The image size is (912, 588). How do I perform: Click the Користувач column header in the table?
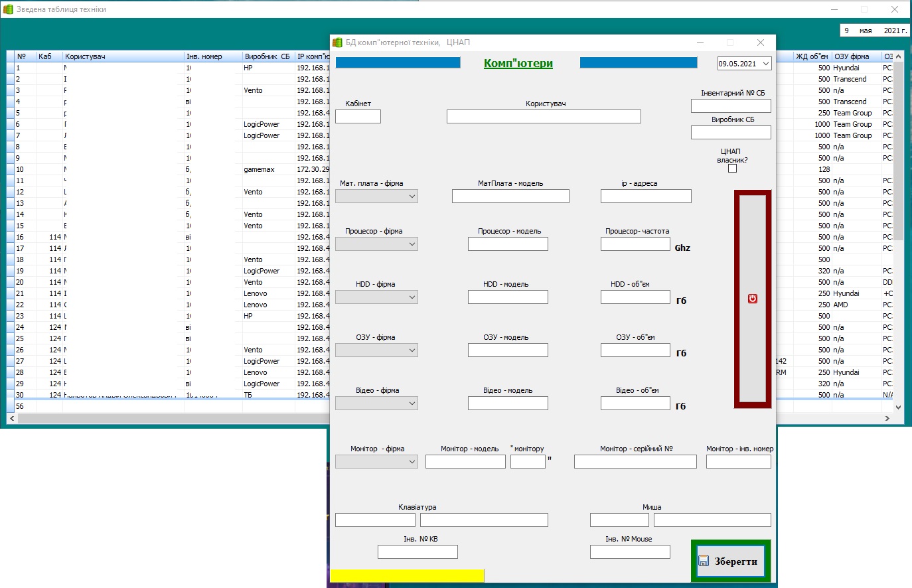click(123, 56)
